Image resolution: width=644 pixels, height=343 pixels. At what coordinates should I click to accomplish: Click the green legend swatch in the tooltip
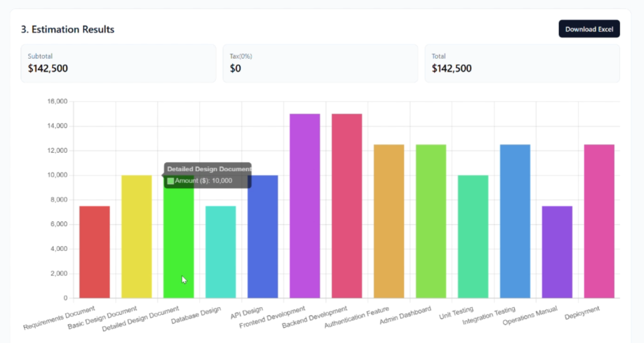pyautogui.click(x=170, y=181)
